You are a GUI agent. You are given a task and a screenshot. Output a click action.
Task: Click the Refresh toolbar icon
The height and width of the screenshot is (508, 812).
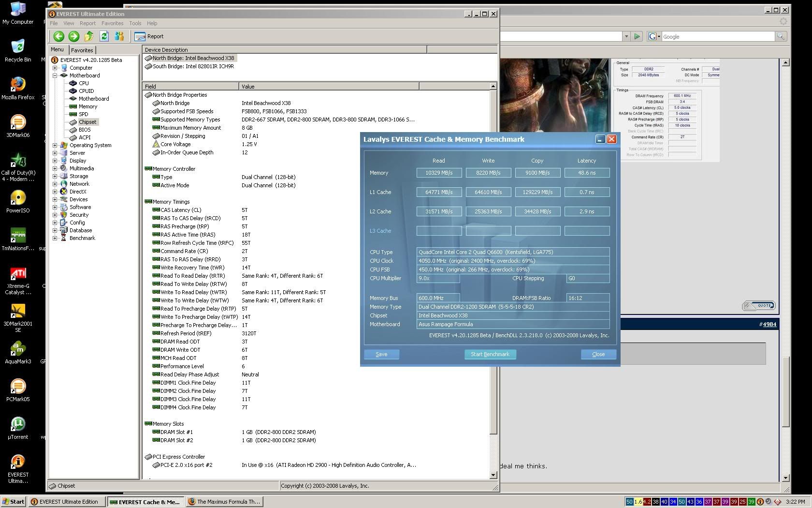click(x=104, y=36)
